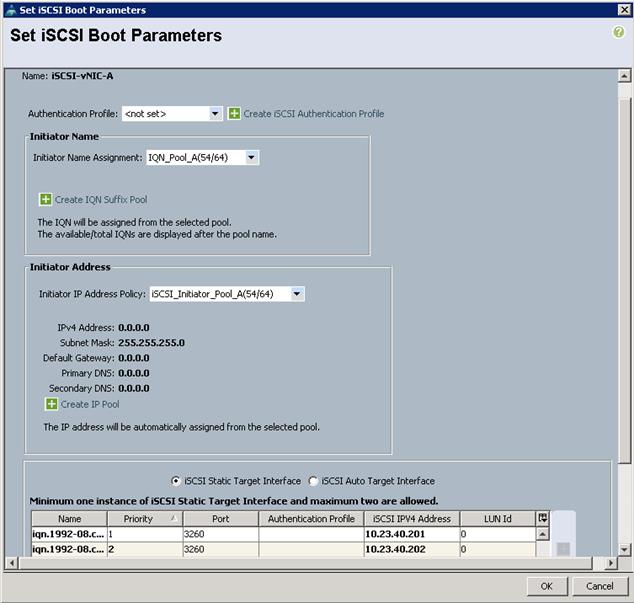
Task: Click the green plus icon for Create iSCSI Authentication Profile
Action: pos(234,113)
